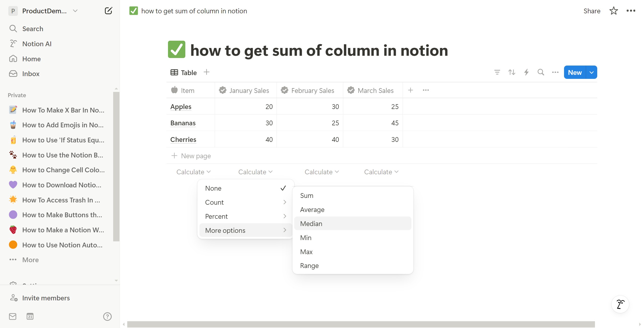This screenshot has height=328, width=644.
Task: Open the page options three-dot menu
Action: pyautogui.click(x=631, y=11)
